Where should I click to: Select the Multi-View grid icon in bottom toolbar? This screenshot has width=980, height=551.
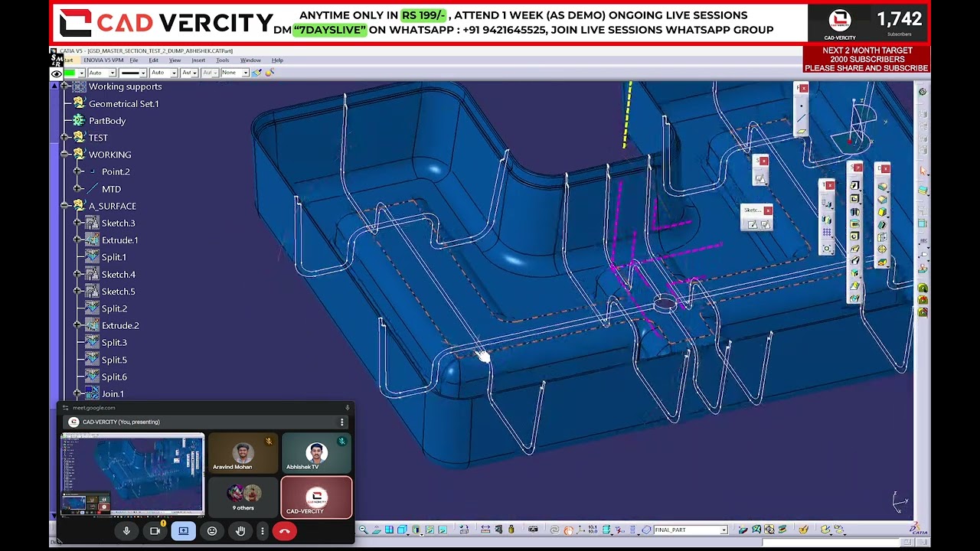(x=389, y=530)
